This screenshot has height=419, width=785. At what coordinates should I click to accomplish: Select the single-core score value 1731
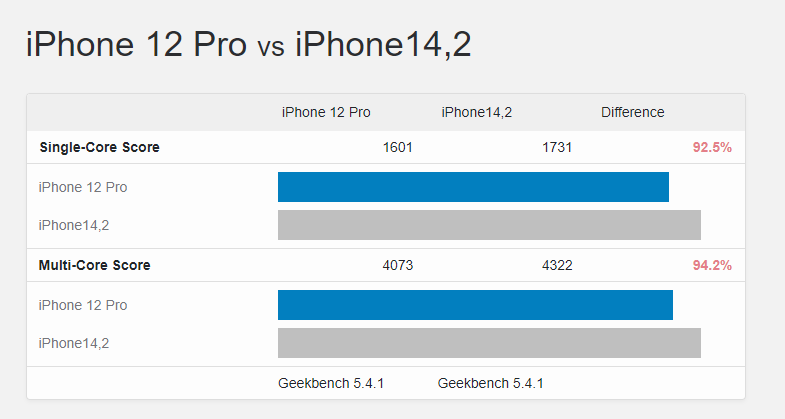coord(557,147)
